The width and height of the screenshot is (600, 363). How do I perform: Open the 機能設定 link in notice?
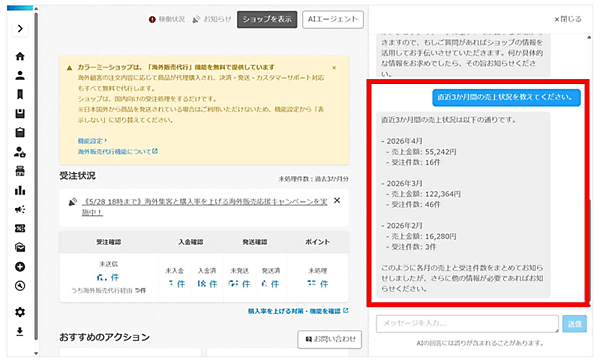pyautogui.click(x=92, y=141)
